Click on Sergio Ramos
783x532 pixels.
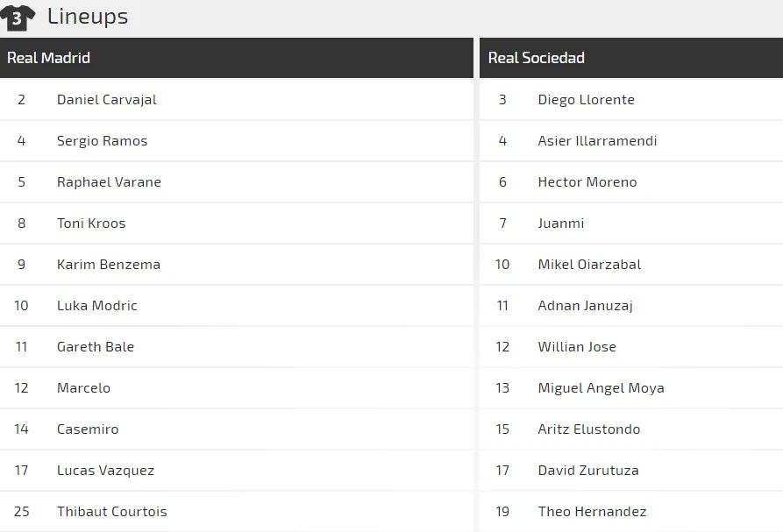(x=102, y=141)
